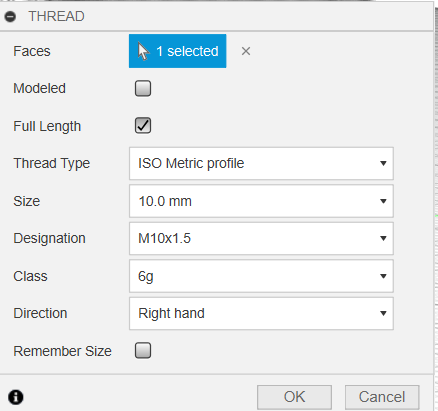Click the 'Modeled' text label
Screen dimensions: 438x411
[39, 88]
